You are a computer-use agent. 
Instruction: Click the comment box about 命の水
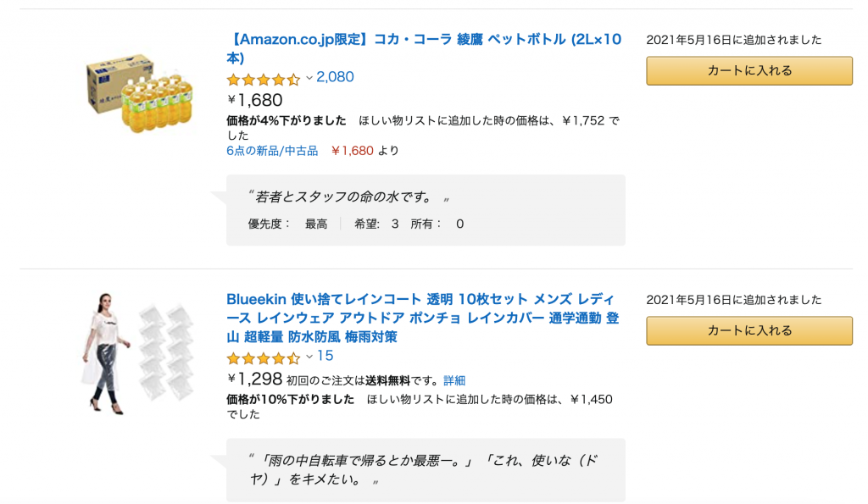click(x=426, y=210)
